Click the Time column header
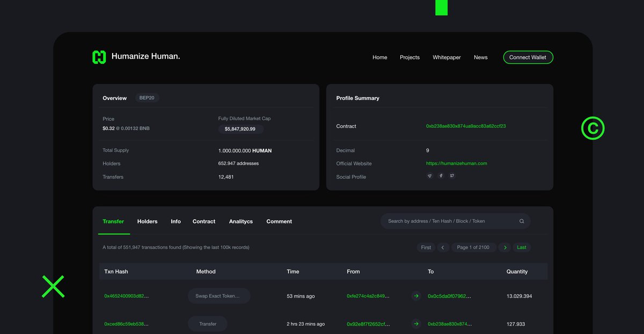 tap(293, 272)
